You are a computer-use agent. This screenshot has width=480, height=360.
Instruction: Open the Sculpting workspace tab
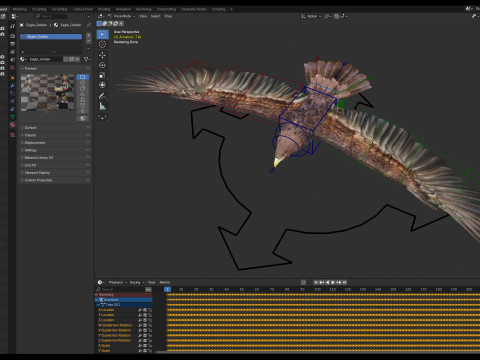coord(39,9)
